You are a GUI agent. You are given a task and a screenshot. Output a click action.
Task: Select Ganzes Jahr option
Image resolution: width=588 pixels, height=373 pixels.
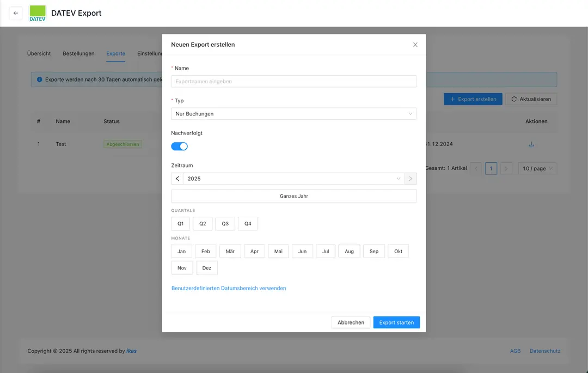[x=294, y=196]
